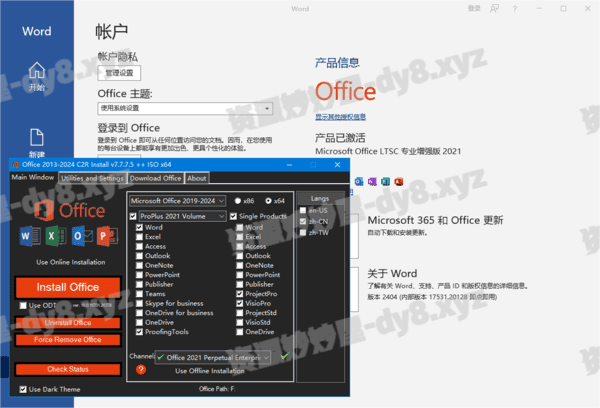Check the PowerPoint single product checkbox

click(240, 275)
